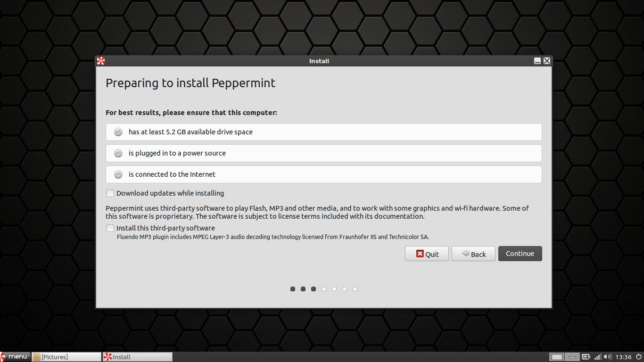The height and width of the screenshot is (362, 644).
Task: Click the 'Install' window title text
Action: tap(319, 61)
